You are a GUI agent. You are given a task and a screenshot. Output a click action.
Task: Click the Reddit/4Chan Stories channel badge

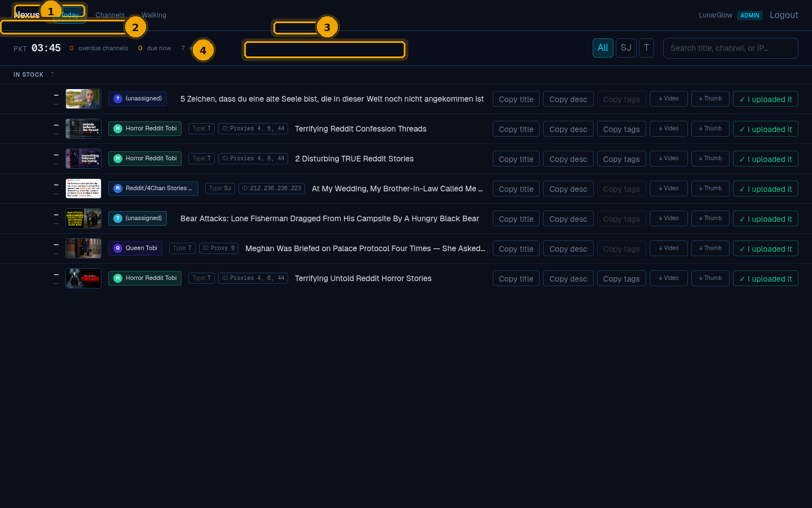[x=153, y=189]
